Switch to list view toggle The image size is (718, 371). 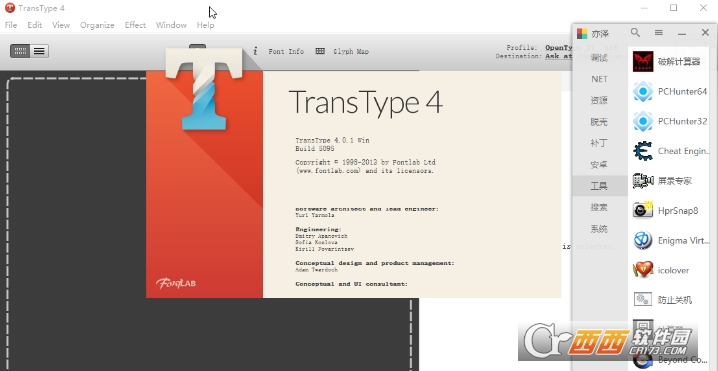point(39,51)
